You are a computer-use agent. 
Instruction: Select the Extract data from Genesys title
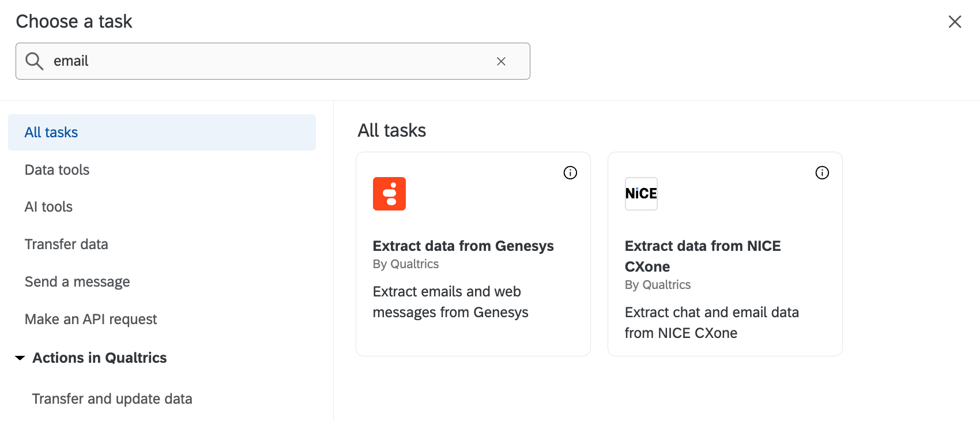[x=463, y=246]
